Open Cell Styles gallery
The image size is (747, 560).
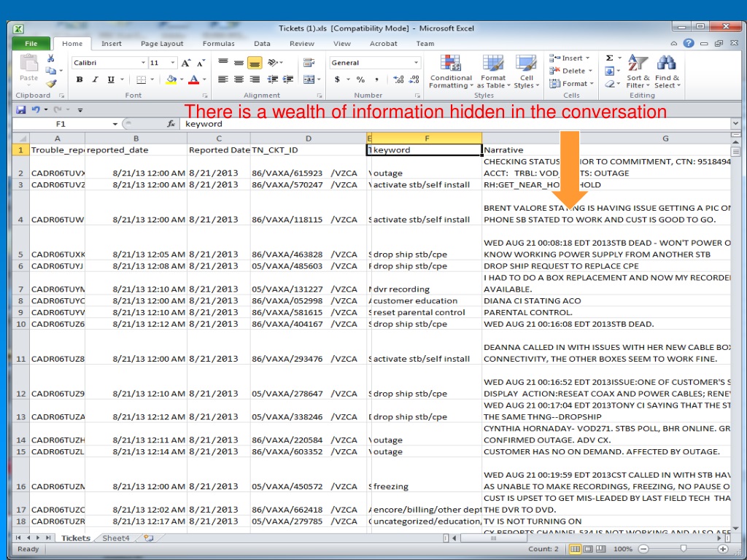[527, 71]
